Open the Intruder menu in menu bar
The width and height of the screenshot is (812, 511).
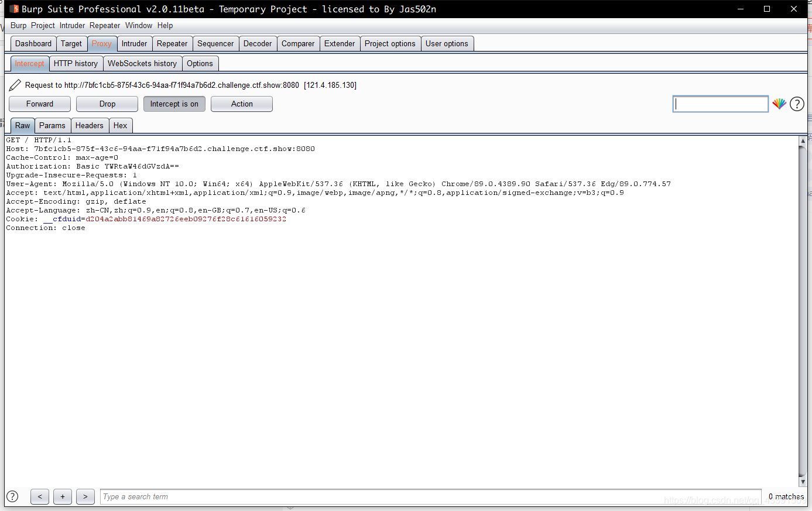point(72,25)
